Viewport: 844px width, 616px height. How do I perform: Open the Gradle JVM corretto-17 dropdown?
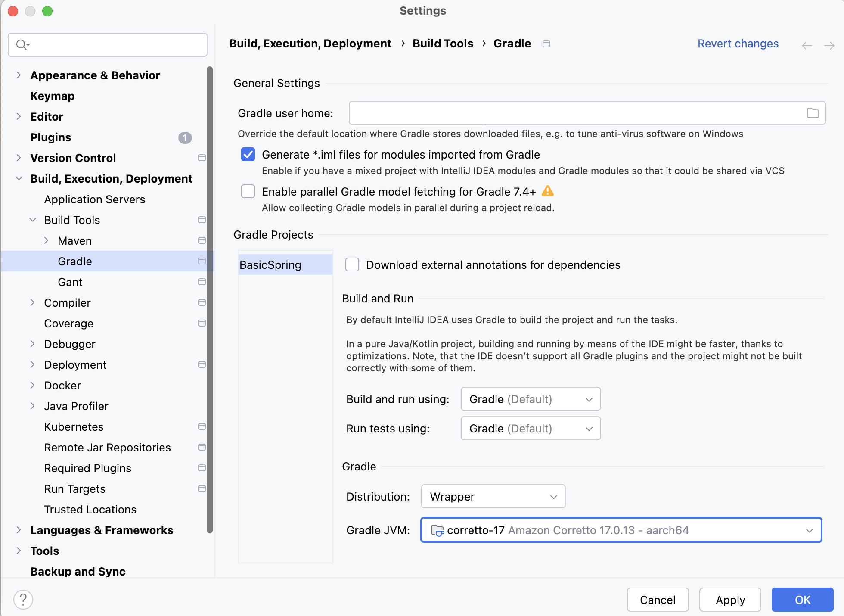(621, 530)
